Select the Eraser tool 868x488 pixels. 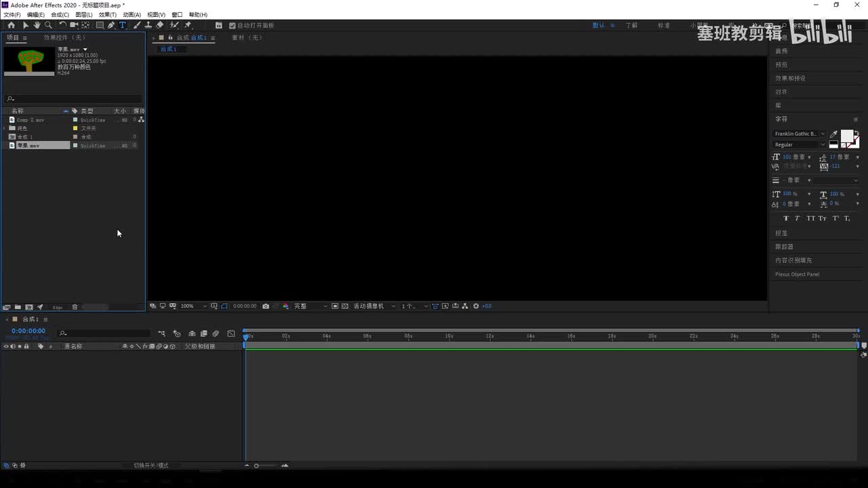tap(160, 25)
